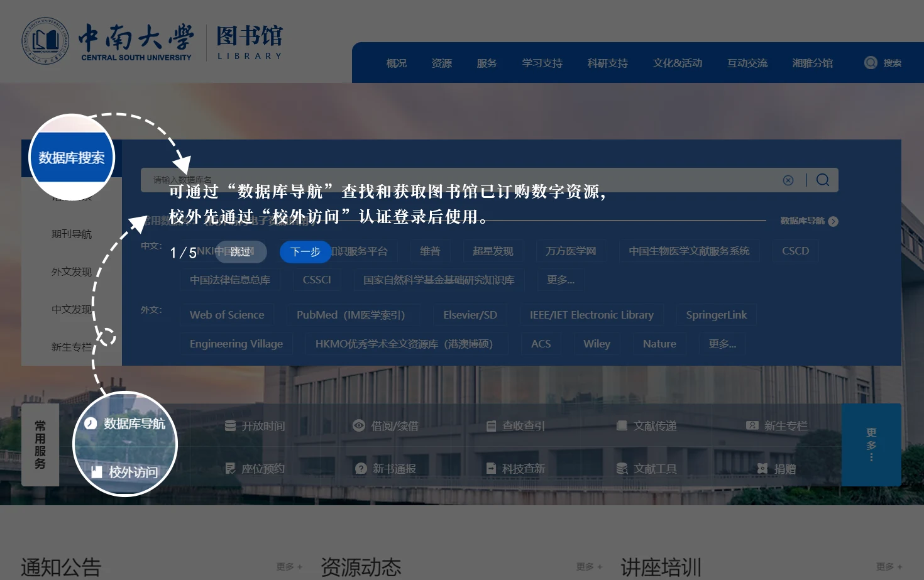Click the 科技查新 icon
Image resolution: width=924 pixels, height=580 pixels.
pos(491,468)
